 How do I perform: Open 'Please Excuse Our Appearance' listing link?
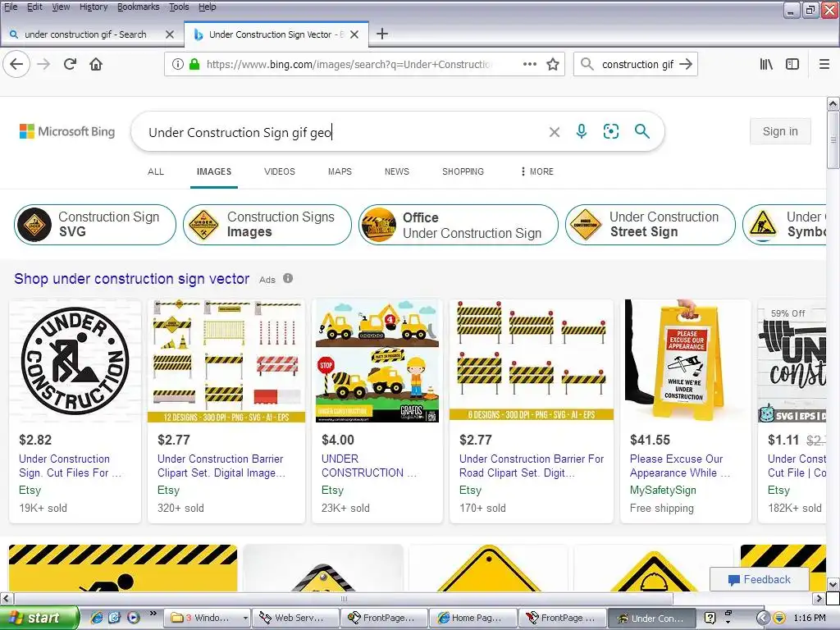tap(680, 466)
